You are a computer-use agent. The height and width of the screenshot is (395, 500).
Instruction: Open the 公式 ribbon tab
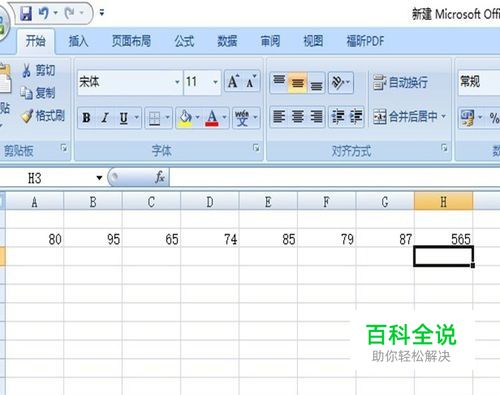(184, 41)
